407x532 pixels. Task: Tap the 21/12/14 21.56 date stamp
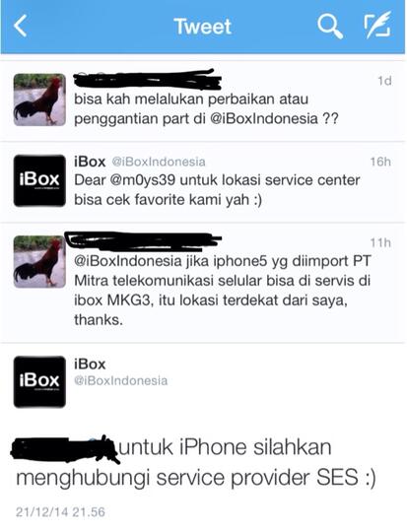pyautogui.click(x=60, y=512)
